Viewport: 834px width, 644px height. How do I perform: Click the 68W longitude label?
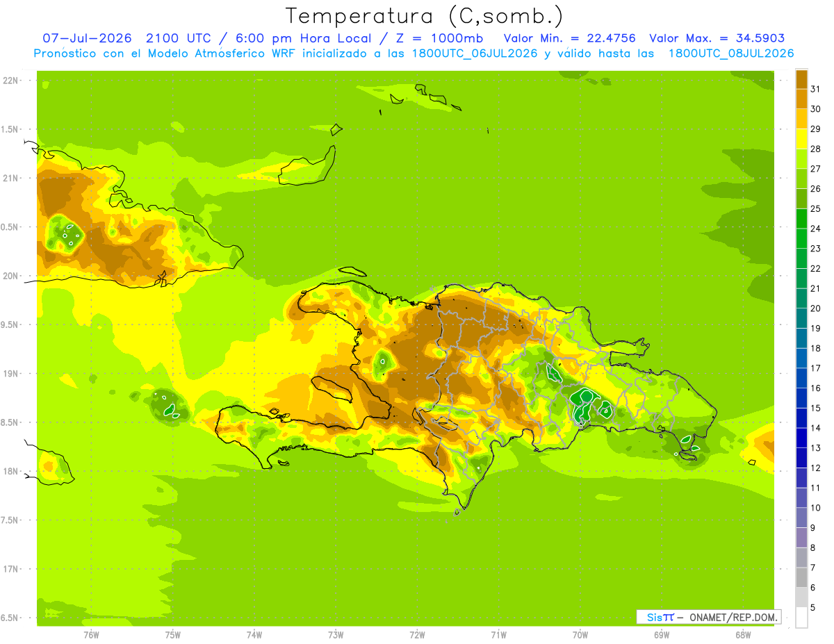coord(743,634)
